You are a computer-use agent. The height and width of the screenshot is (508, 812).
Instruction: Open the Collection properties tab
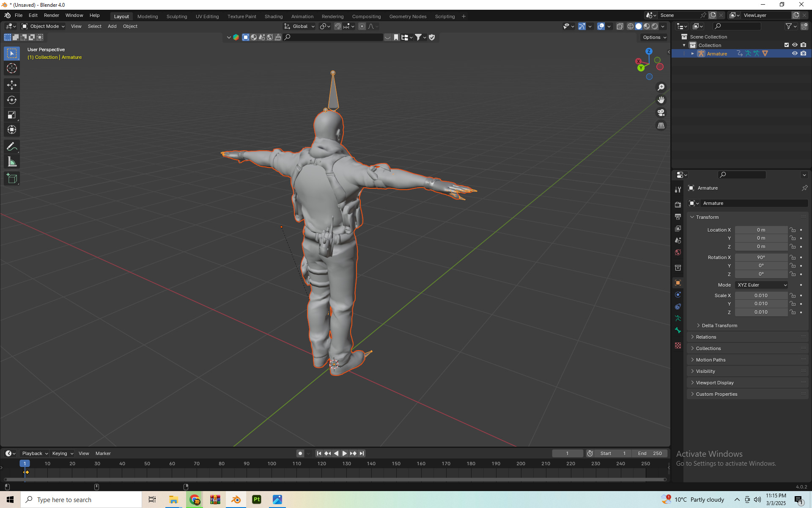(678, 268)
